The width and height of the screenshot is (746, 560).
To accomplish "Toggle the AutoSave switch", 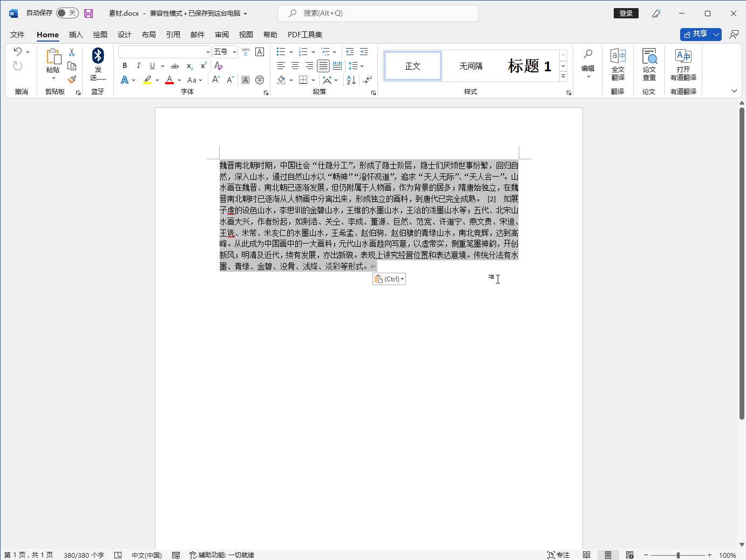I will coord(67,13).
